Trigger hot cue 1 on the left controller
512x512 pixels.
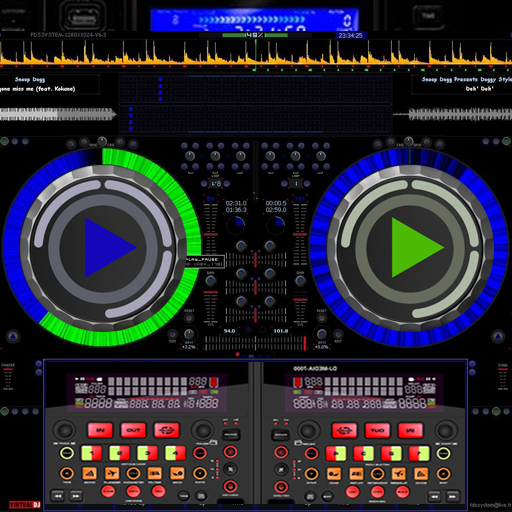[91, 453]
